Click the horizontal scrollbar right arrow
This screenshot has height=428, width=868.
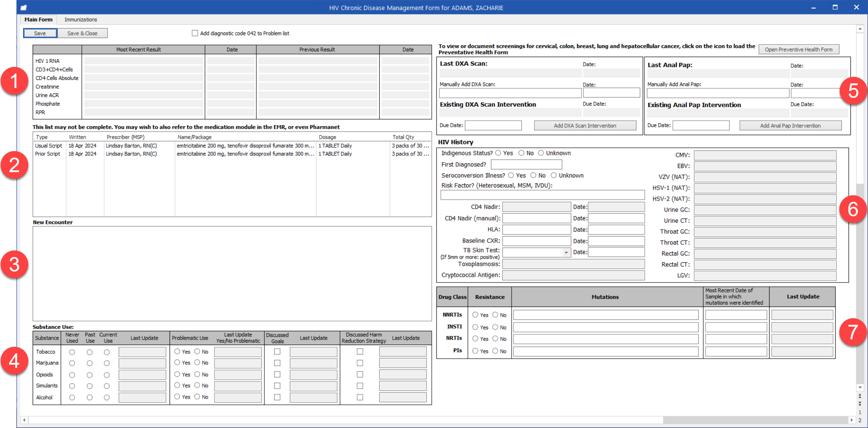852,420
